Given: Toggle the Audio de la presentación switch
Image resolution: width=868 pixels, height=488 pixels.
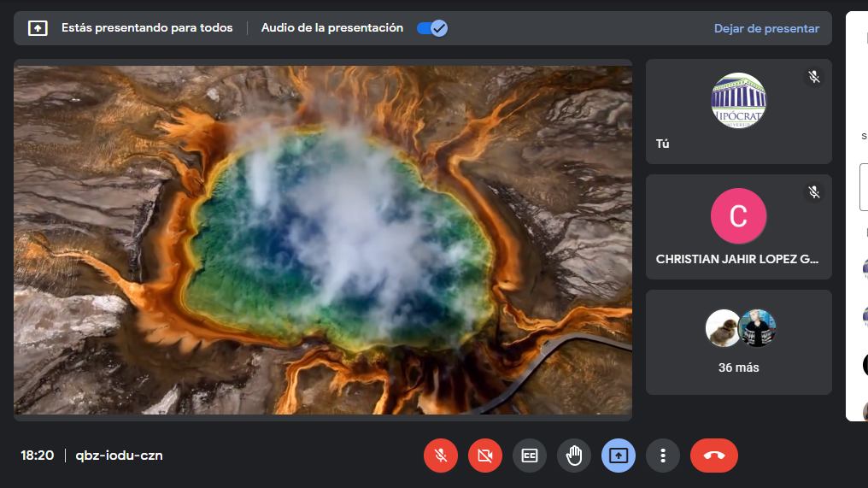Looking at the screenshot, I should point(432,28).
